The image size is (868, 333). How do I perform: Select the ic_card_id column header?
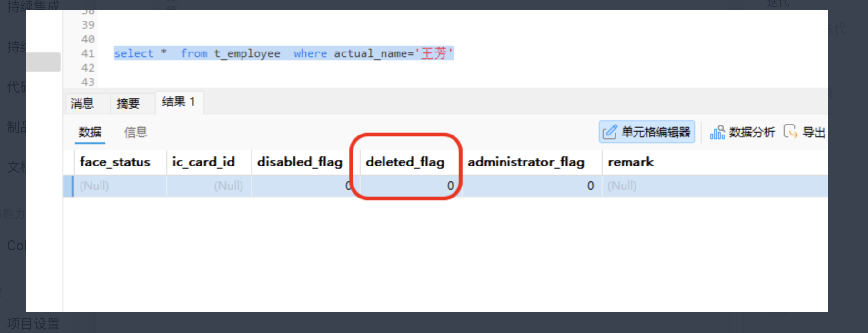(x=203, y=162)
